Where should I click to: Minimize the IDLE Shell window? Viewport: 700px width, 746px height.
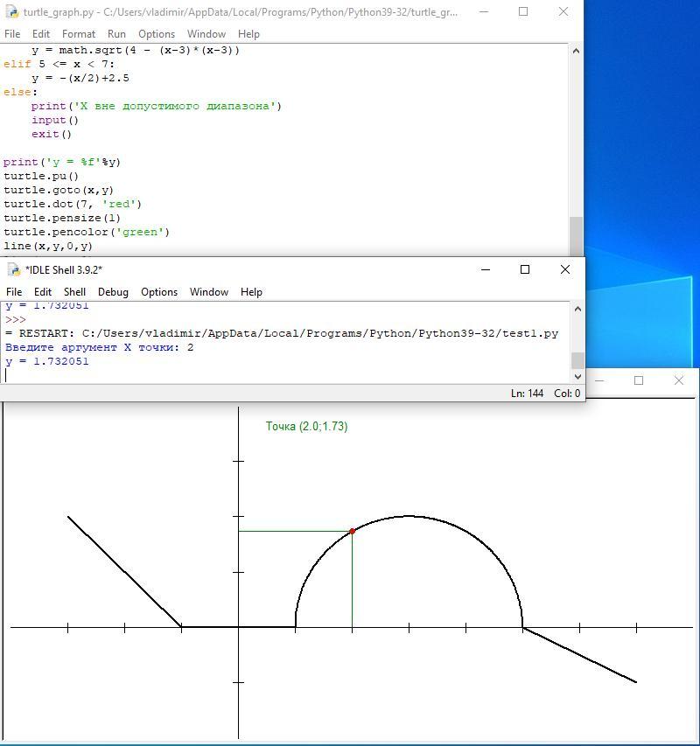pyautogui.click(x=486, y=269)
